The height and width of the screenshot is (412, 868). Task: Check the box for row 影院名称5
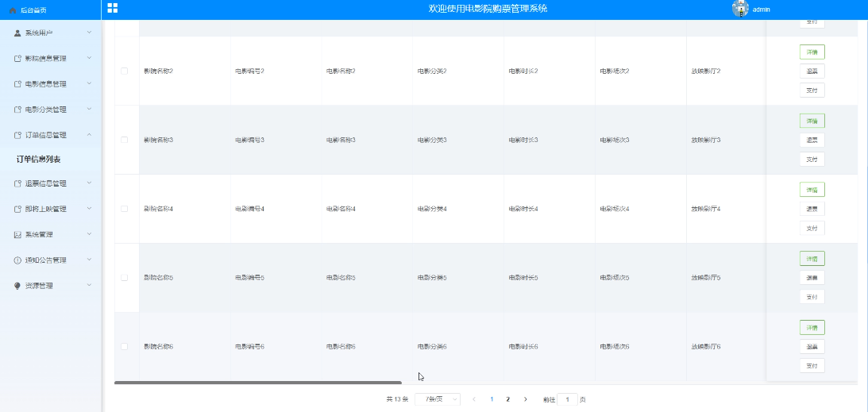click(x=124, y=278)
